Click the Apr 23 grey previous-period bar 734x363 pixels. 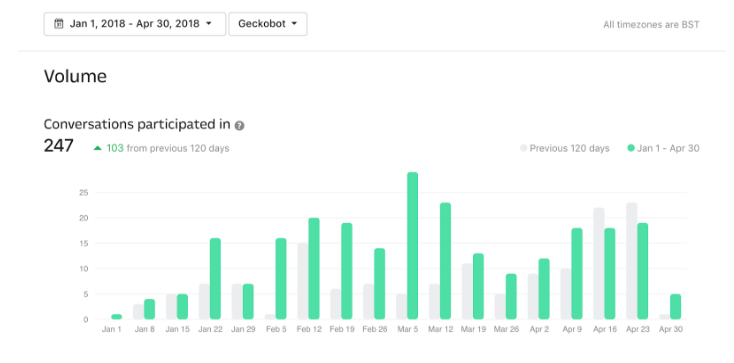tap(631, 261)
